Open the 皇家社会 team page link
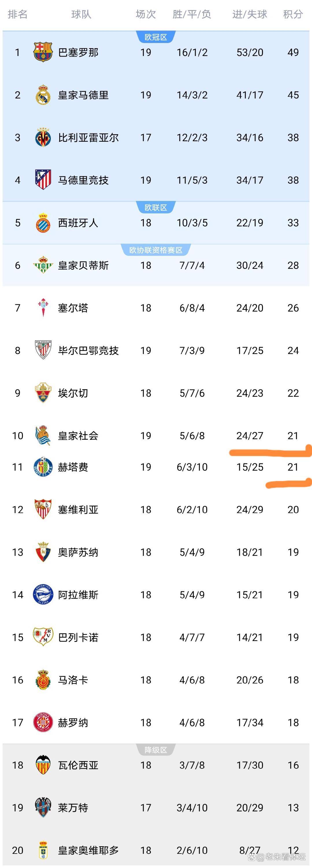This screenshot has width=312, height=868. point(78,436)
